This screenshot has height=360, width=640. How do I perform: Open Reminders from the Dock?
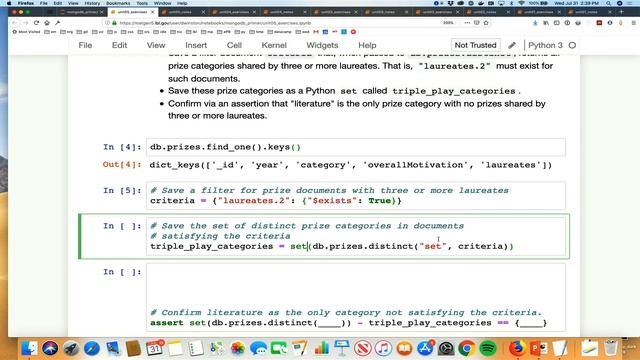[196, 349]
